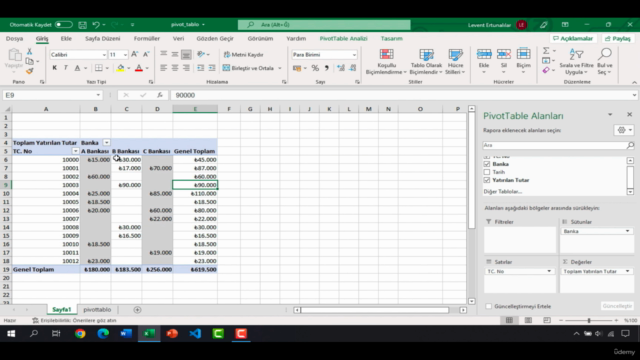
Task: Open PowerPoint from the taskbar
Action: click(x=172, y=333)
